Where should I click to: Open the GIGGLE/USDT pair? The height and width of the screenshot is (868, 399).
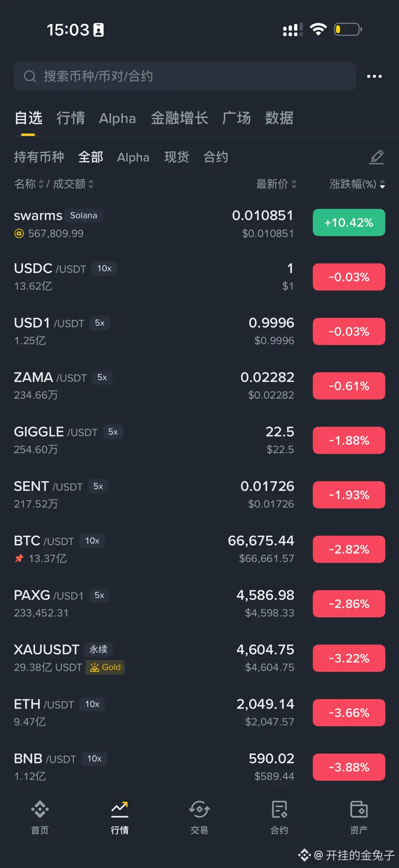(x=145, y=440)
